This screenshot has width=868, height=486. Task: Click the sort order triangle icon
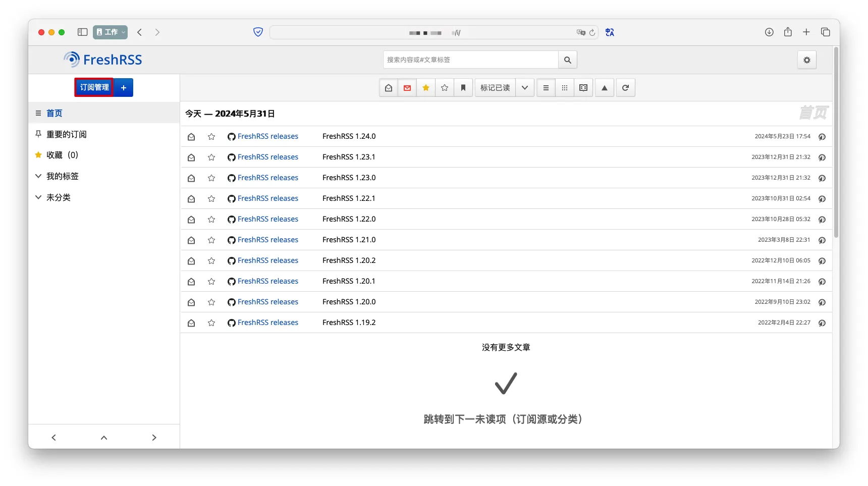point(604,88)
